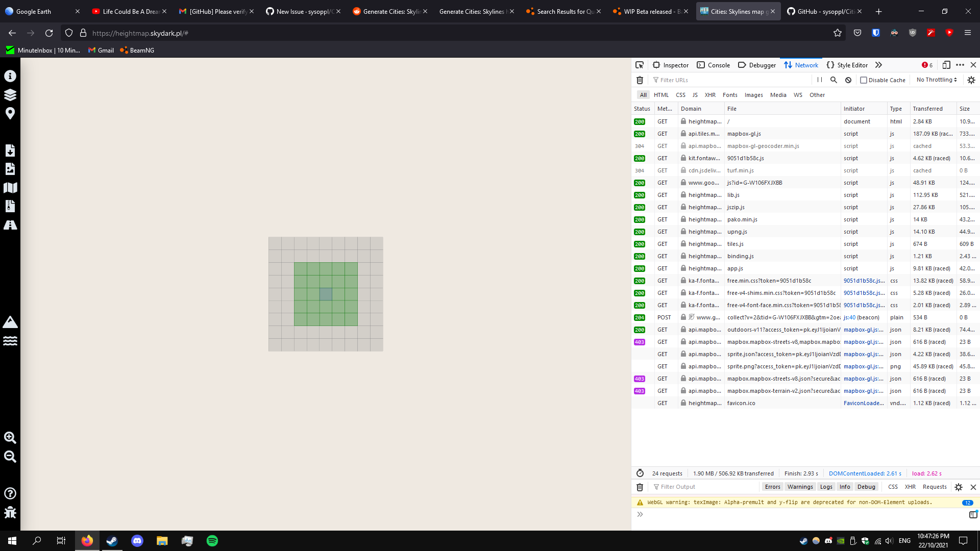The image size is (980, 551).
Task: Open the help question mark icon
Action: [10, 493]
